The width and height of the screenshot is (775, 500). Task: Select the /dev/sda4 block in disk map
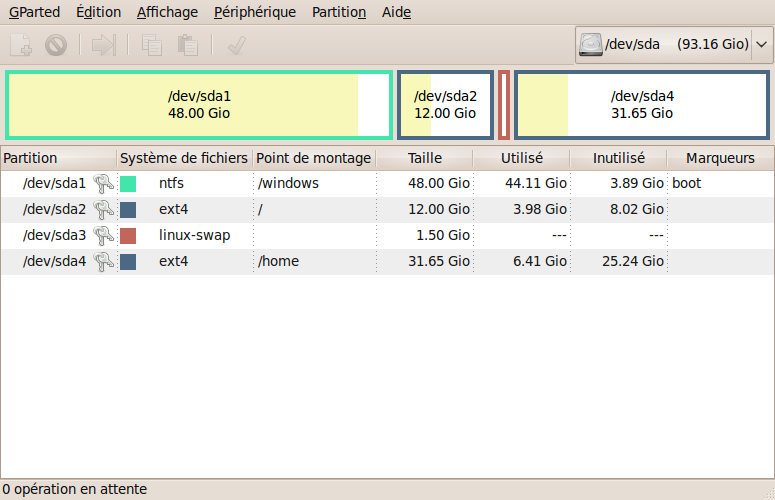(x=642, y=105)
